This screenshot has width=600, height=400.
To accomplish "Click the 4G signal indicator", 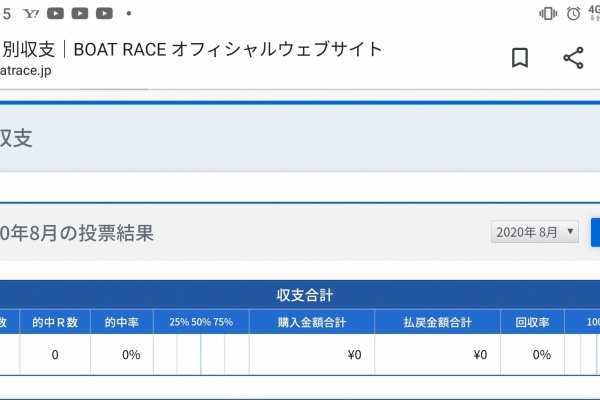I will [x=594, y=13].
